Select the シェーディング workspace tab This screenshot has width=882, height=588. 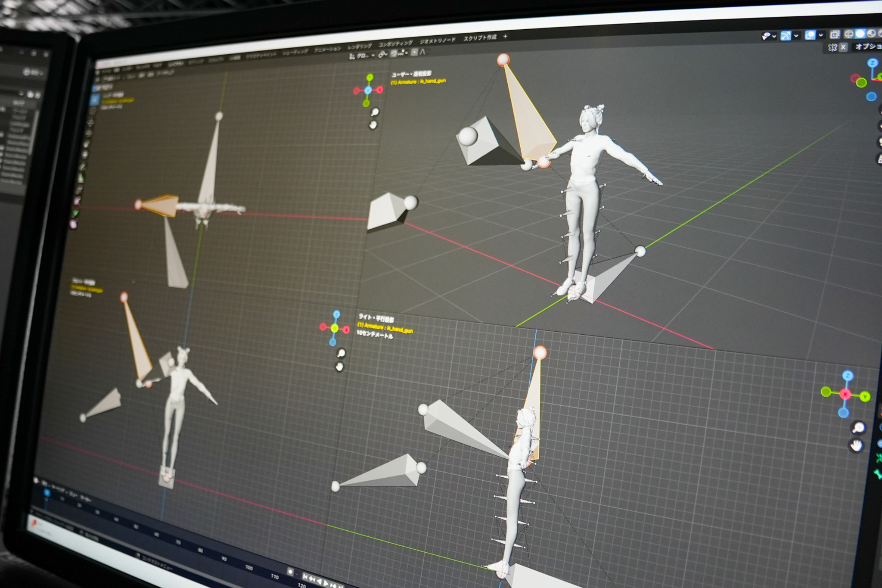coord(295,52)
